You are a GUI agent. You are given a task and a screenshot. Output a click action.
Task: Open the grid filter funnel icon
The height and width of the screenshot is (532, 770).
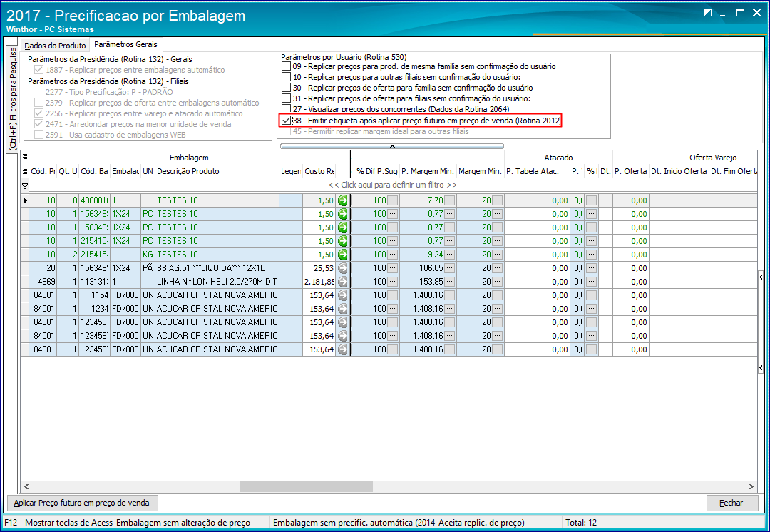[x=24, y=185]
